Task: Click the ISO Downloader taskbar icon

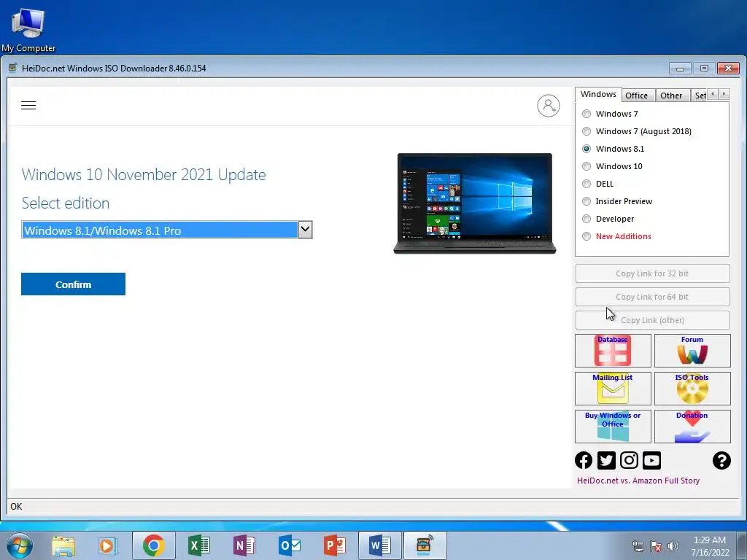Action: point(425,545)
